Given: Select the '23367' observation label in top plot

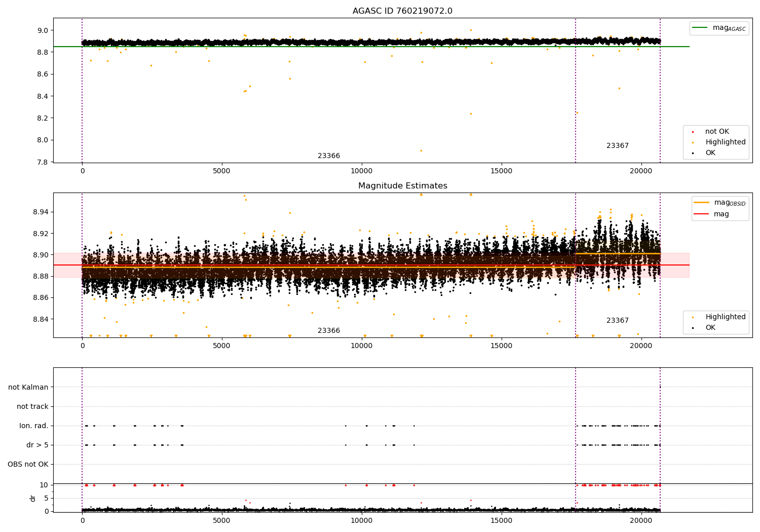Looking at the screenshot, I should tap(618, 146).
